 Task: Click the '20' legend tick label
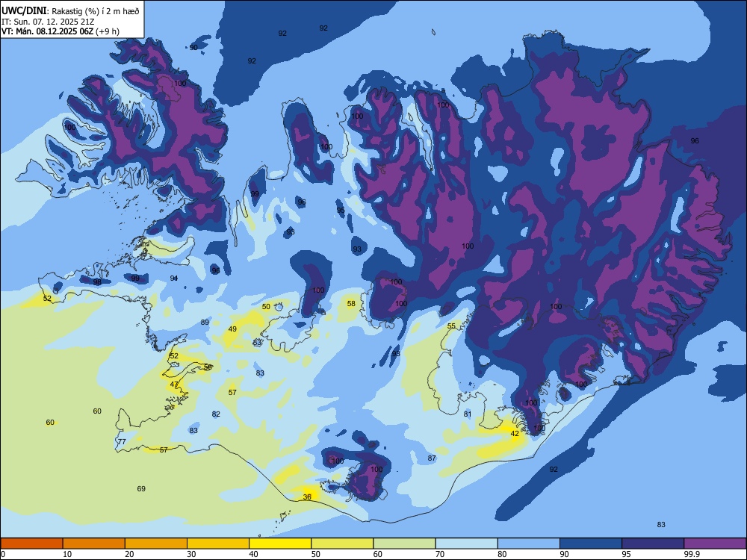click(x=129, y=554)
